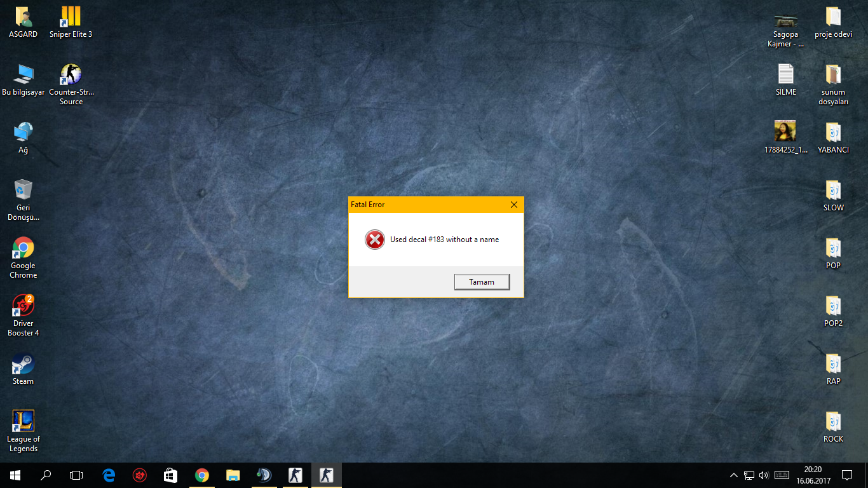
Task: Select the RAP folder
Action: click(834, 369)
